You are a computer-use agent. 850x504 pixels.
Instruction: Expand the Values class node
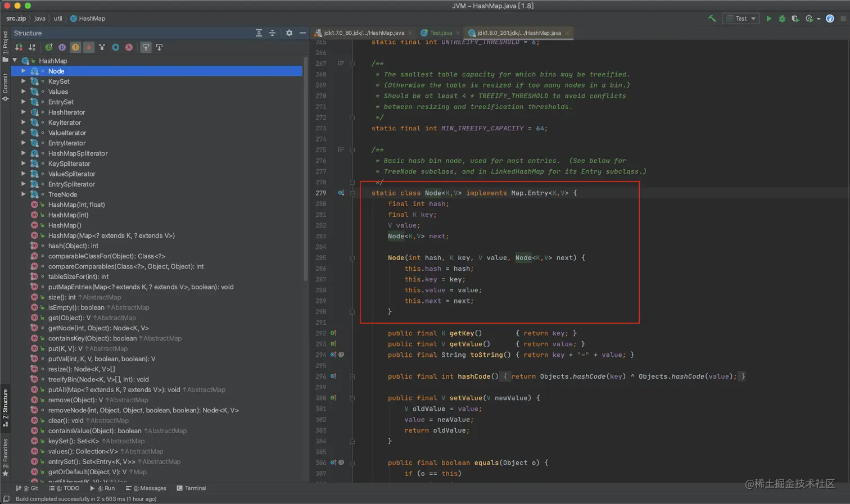(x=24, y=92)
